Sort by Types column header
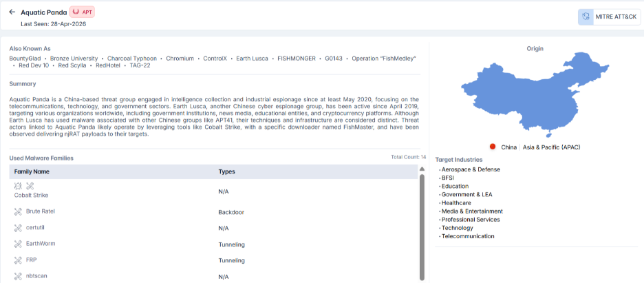Viewport: 644px width, 283px height. coord(227,171)
